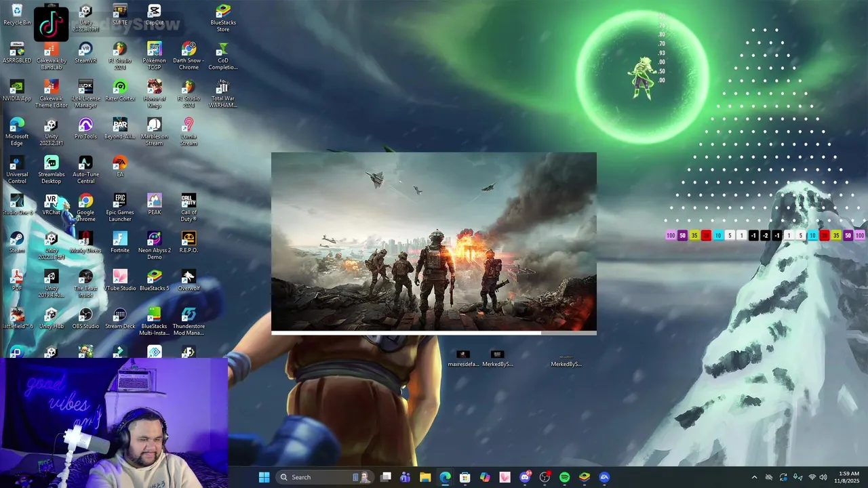Expand the hidden system tray icons
Viewport: 868px width, 488px height.
754,477
